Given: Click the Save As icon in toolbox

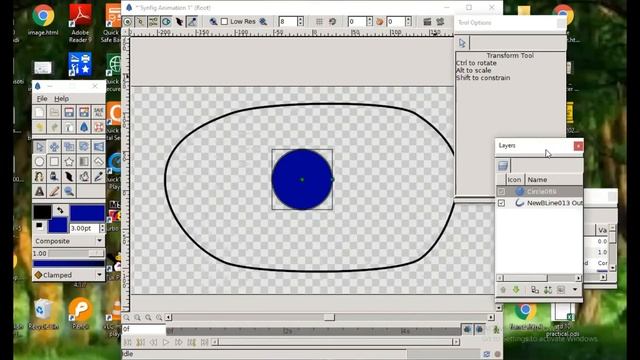Looking at the screenshot, I should tap(84, 112).
